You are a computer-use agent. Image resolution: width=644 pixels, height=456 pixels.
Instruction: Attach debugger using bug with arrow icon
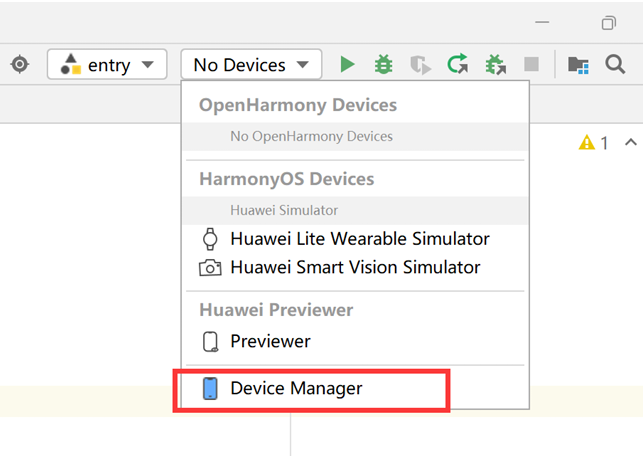[496, 64]
